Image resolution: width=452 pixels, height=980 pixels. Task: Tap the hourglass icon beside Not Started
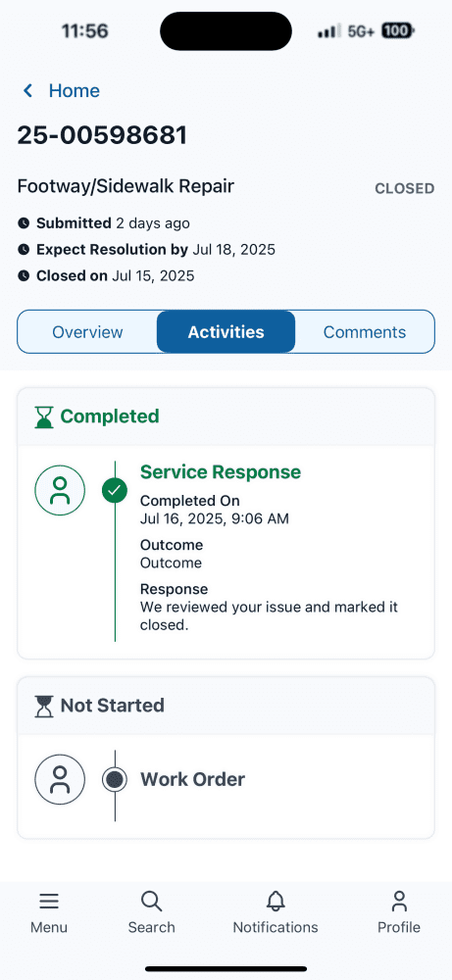pyautogui.click(x=44, y=707)
